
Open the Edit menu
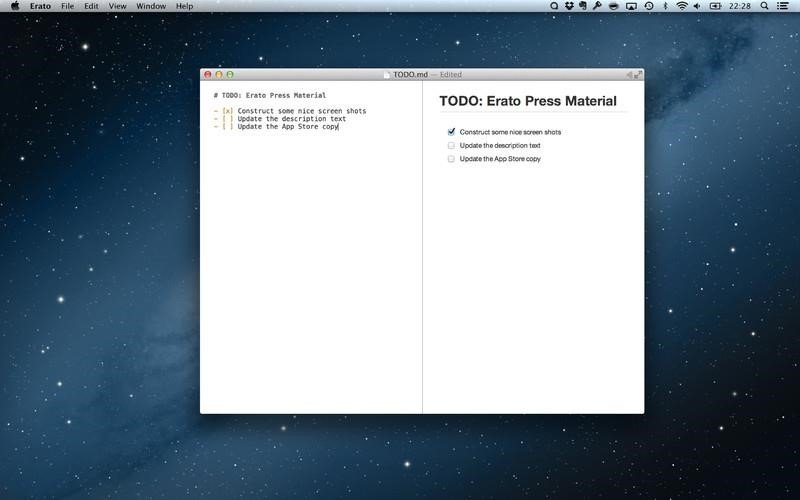(91, 6)
